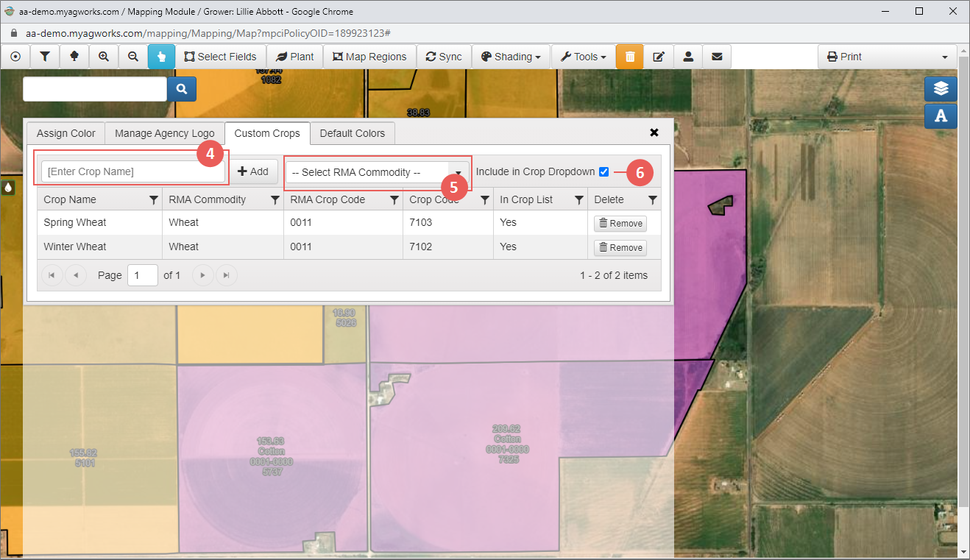
Task: Open the Default Colors tab
Action: point(353,133)
